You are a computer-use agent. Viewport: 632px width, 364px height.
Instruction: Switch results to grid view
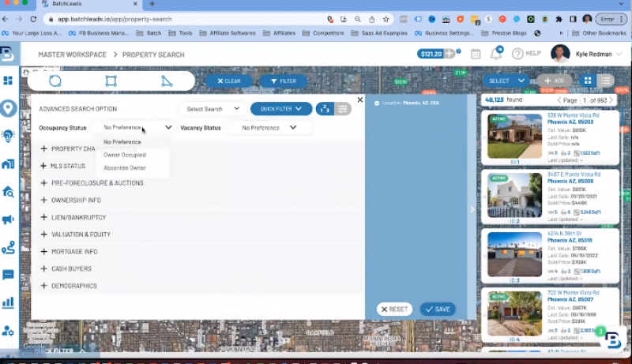click(588, 81)
